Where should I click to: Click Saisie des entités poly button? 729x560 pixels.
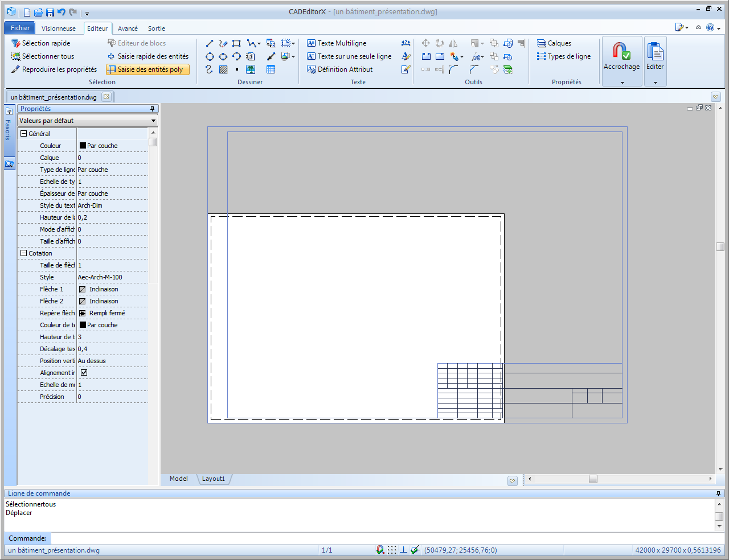(148, 69)
